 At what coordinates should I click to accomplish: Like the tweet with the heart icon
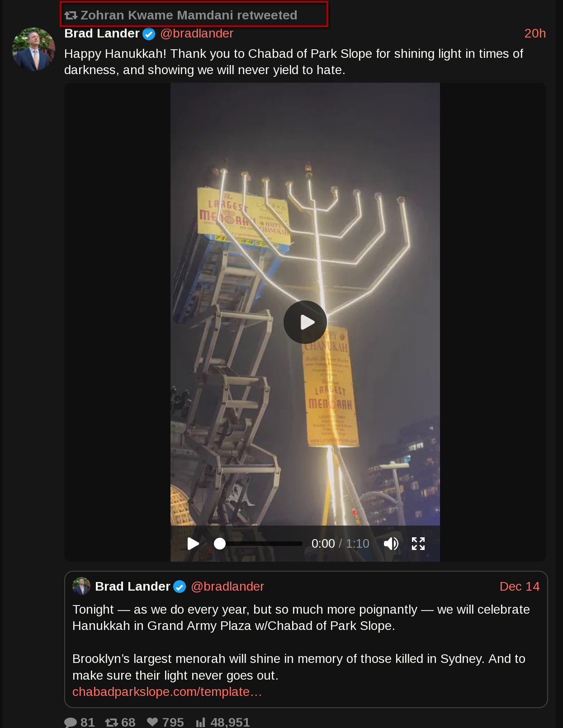[152, 722]
